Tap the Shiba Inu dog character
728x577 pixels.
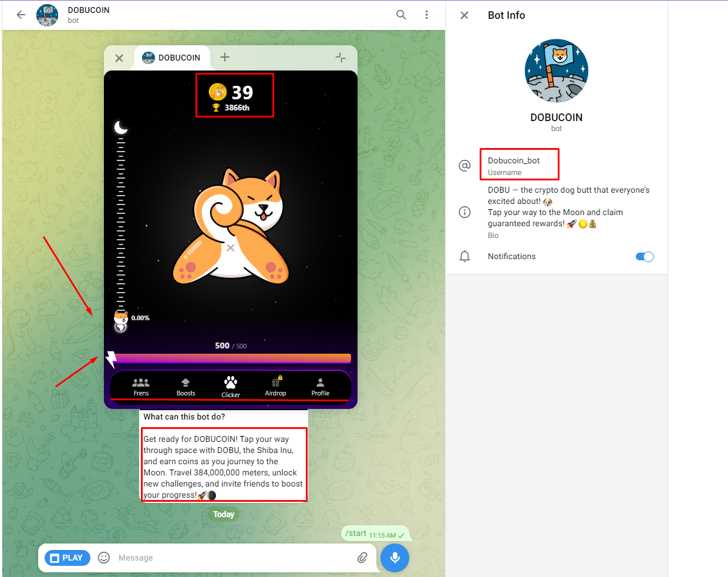(231, 226)
